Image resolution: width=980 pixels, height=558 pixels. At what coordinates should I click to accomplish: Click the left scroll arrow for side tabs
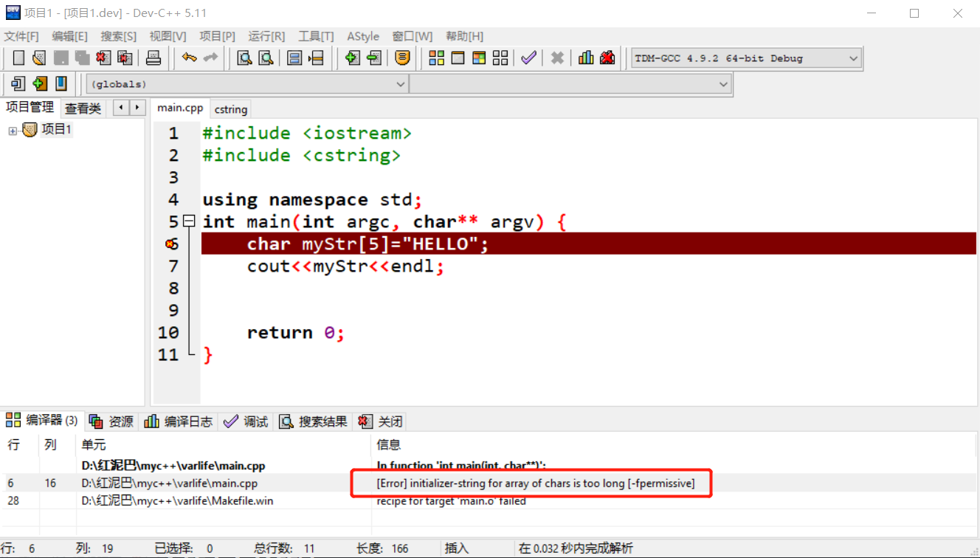point(122,108)
